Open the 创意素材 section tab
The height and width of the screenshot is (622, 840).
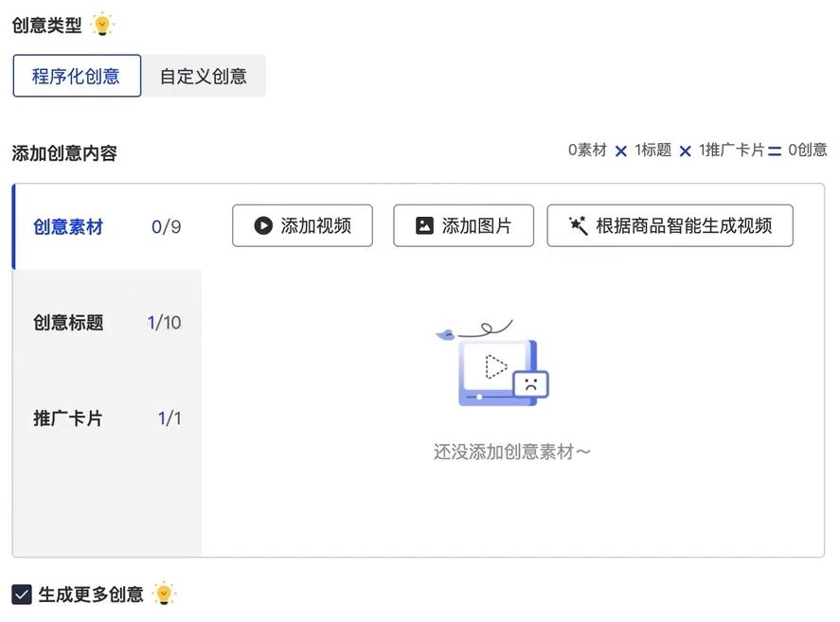point(107,226)
